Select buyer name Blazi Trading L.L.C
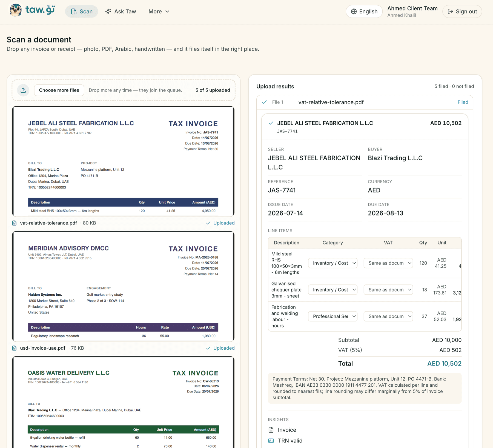Viewport: 493px width, 448px height. (395, 158)
